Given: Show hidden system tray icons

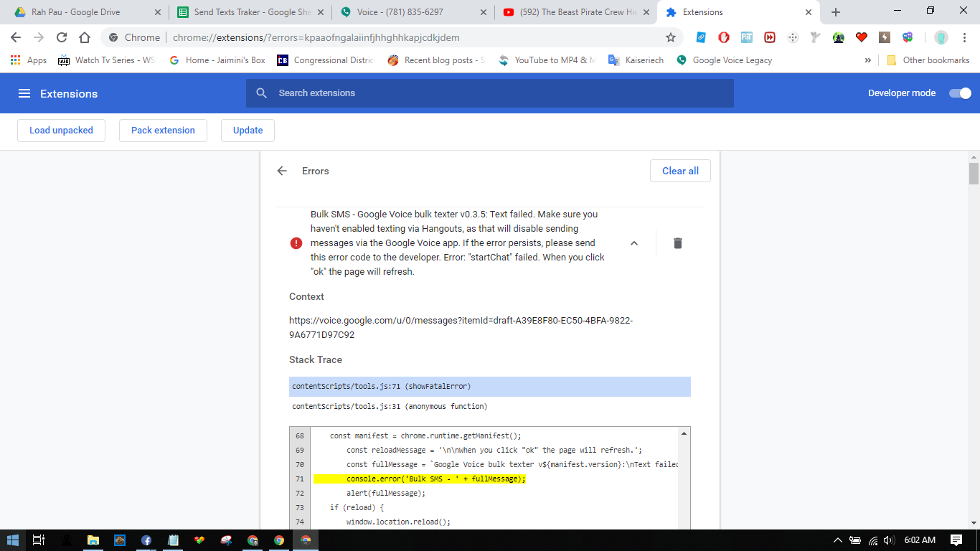Looking at the screenshot, I should pos(837,540).
